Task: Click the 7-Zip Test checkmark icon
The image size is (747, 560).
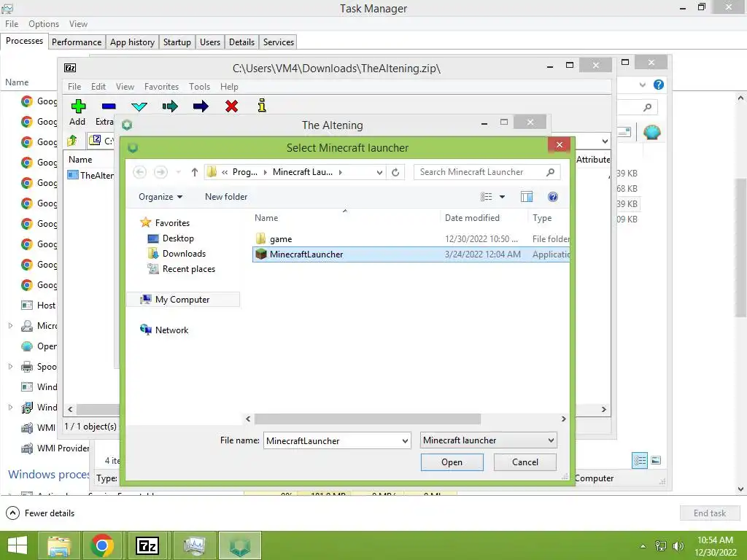Action: 139,106
